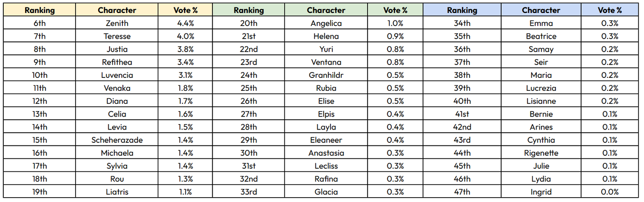Viewport: 644px width, 202px height.
Task: Select the Liatris character cell
Action: [117, 192]
